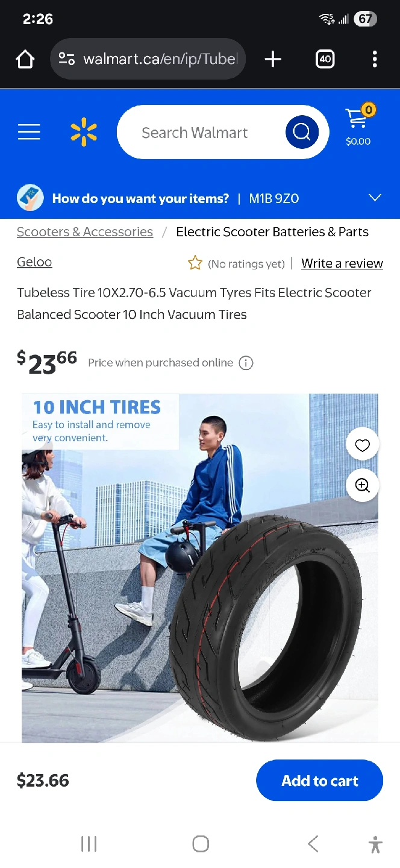Open the Scooters & Accessories breadcrumb

click(85, 232)
